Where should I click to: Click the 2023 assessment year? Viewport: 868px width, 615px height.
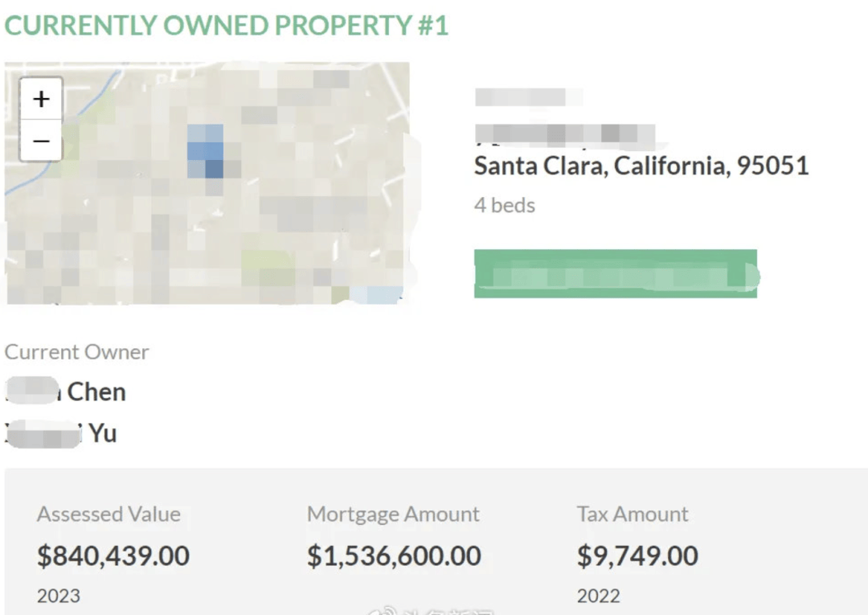pyautogui.click(x=59, y=596)
